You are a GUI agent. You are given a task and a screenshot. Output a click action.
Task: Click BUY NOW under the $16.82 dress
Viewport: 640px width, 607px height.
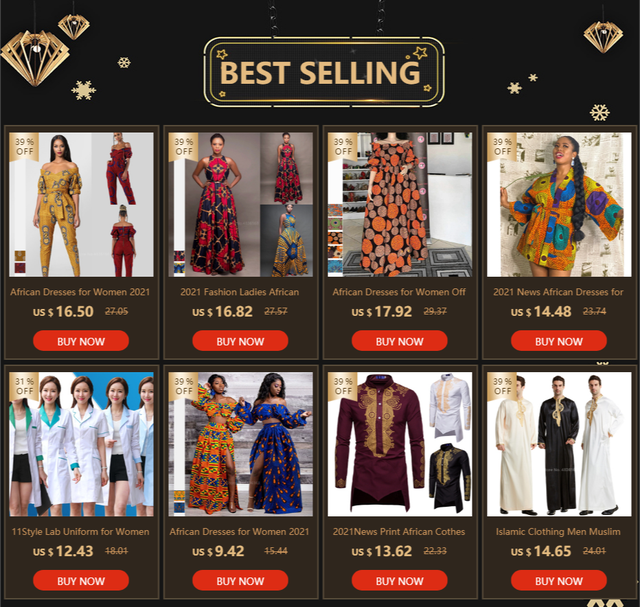[240, 341]
